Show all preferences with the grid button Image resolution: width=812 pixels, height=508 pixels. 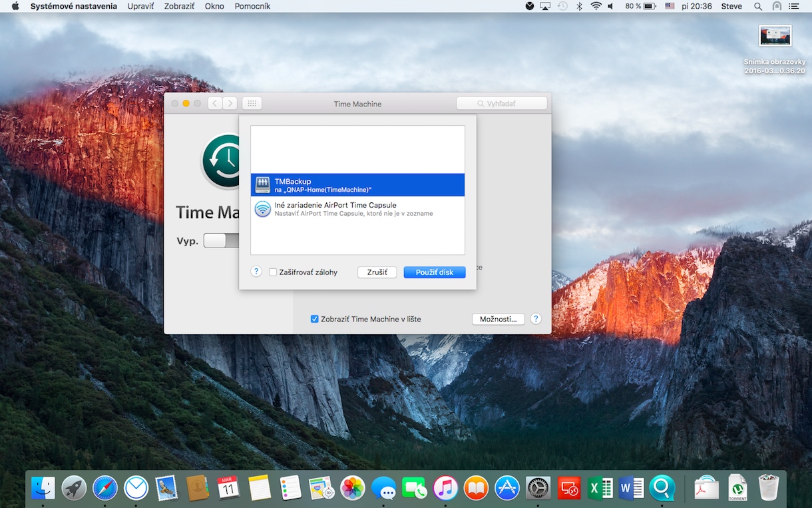[252, 103]
